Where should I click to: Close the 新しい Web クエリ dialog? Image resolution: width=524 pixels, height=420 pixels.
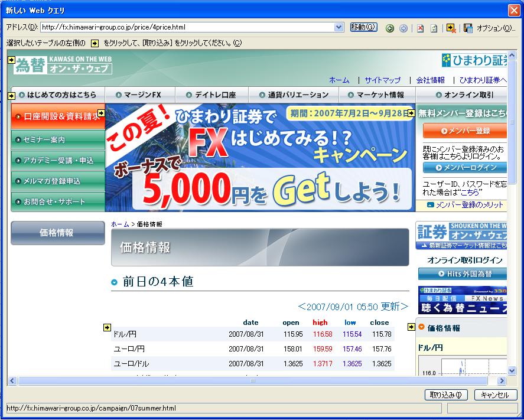[x=514, y=11]
